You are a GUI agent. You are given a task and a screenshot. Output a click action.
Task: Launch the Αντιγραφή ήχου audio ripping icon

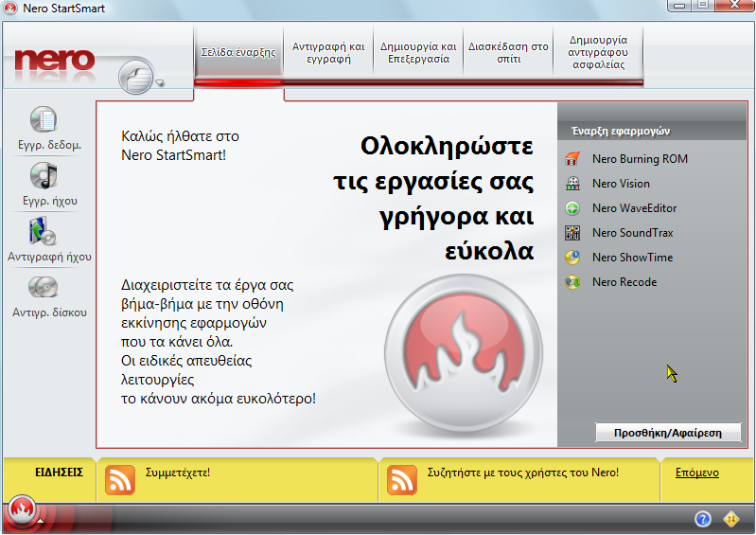43,231
